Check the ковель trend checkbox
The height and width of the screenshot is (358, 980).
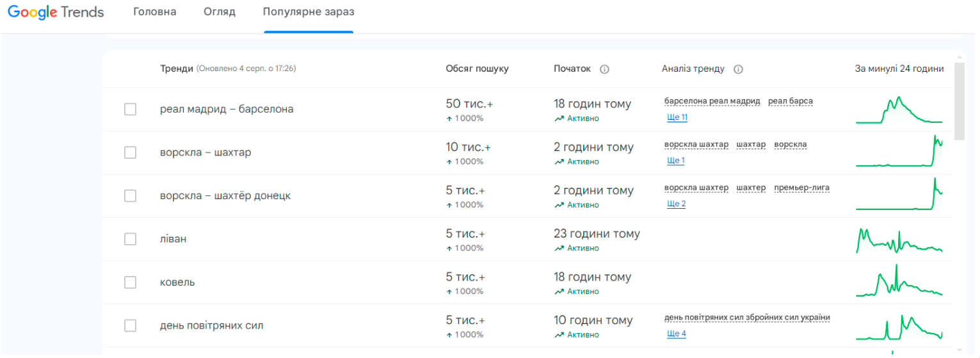[x=131, y=282]
